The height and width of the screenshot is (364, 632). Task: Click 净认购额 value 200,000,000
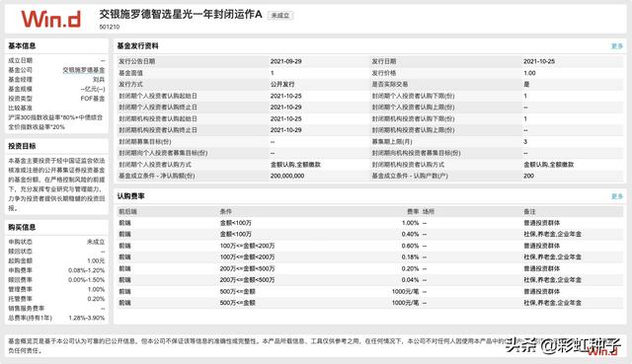[287, 176]
